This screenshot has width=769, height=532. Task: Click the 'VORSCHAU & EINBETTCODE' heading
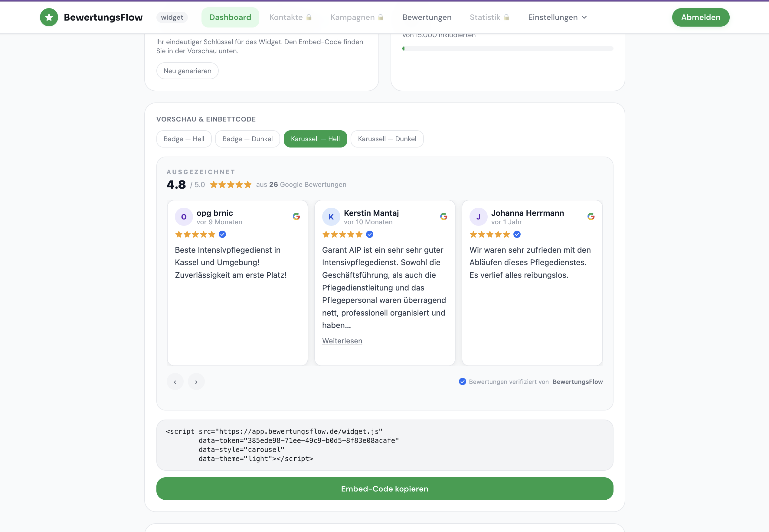click(206, 119)
